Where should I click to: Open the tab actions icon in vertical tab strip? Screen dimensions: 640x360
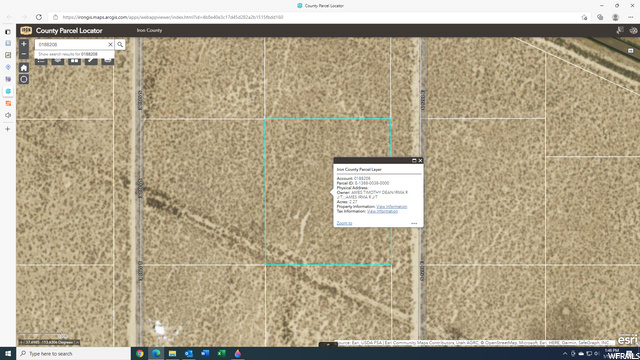(8, 32)
